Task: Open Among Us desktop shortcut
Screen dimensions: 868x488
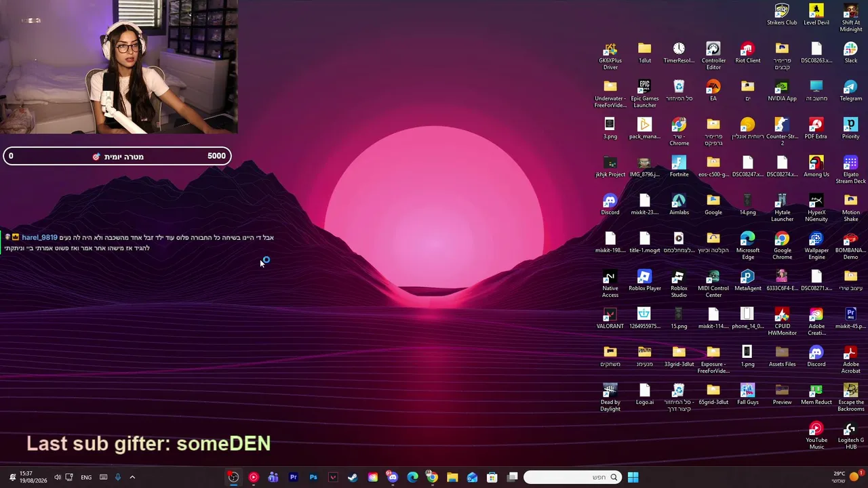Action: click(x=816, y=166)
